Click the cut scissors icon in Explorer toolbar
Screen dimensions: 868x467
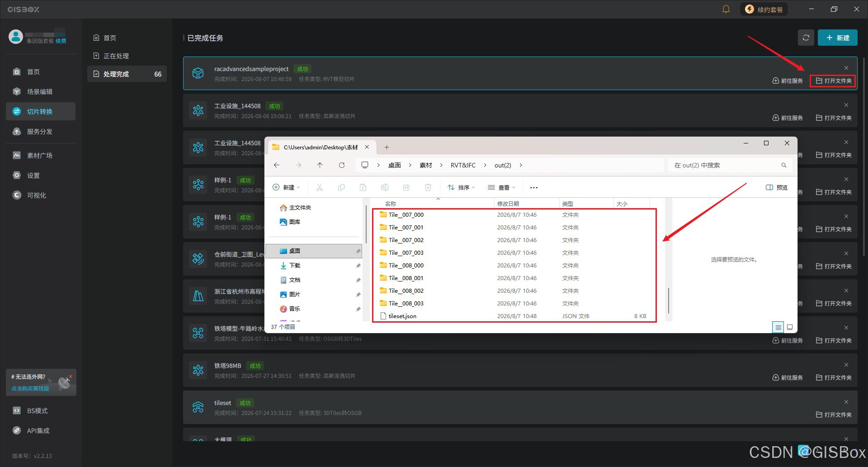(x=320, y=187)
